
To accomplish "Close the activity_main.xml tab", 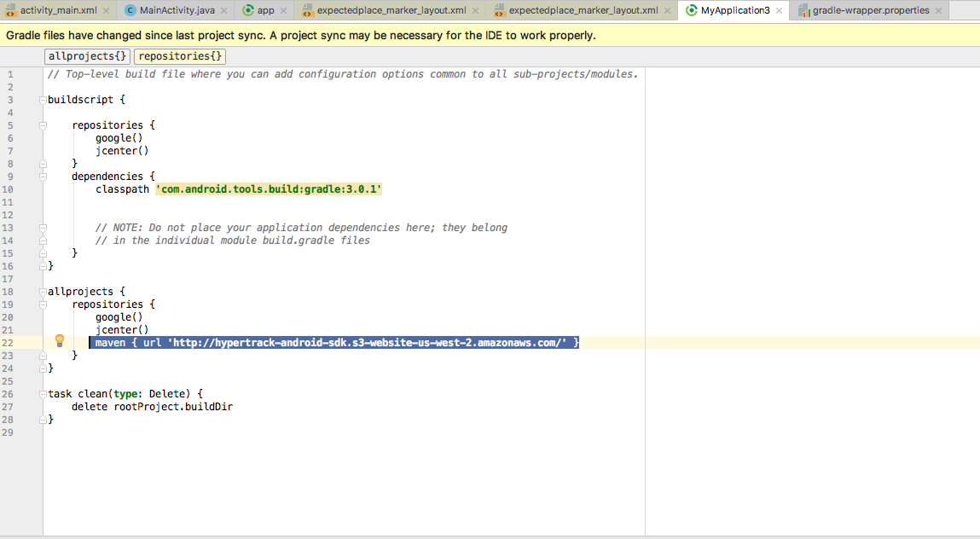I will point(105,11).
